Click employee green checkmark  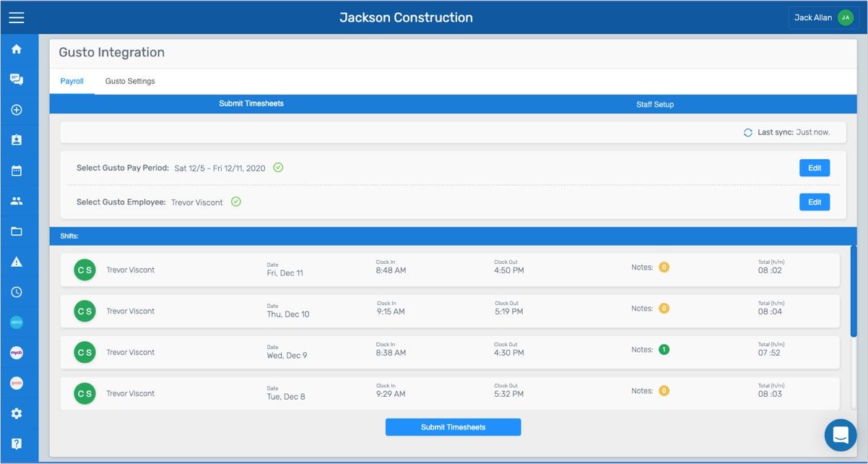point(235,202)
